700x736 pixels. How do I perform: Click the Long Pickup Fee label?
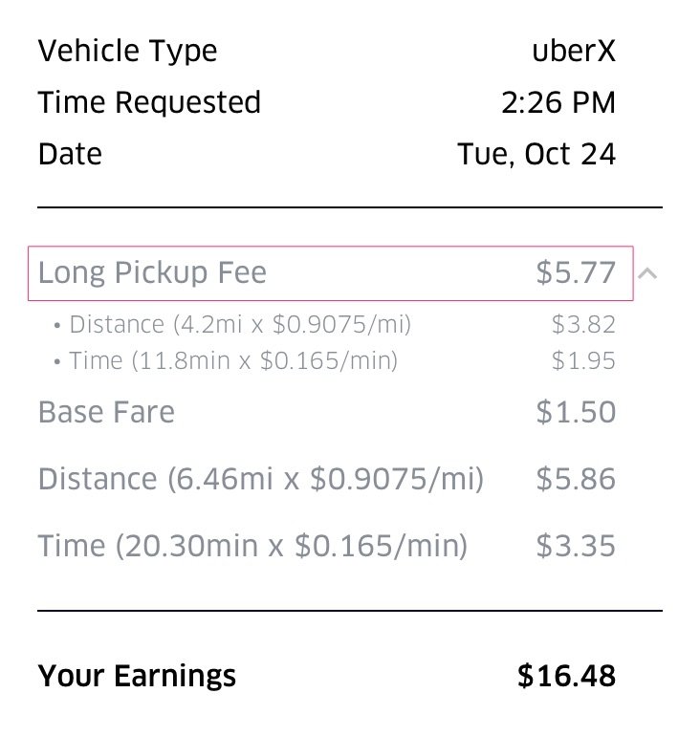click(152, 273)
